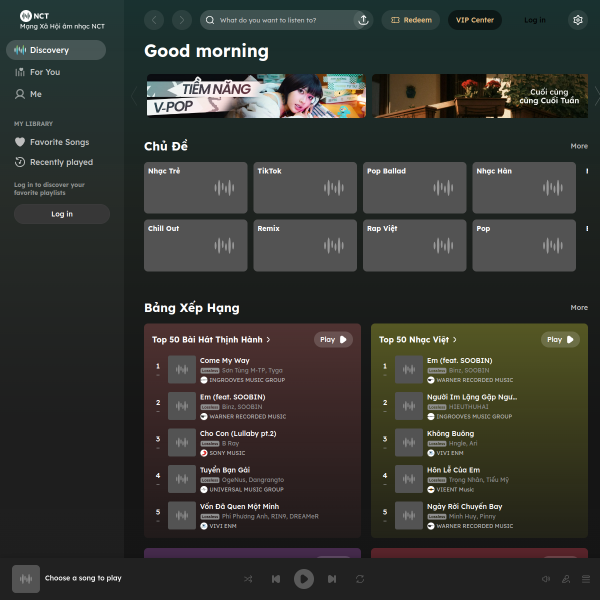Click the VIEENT Music label icon

tap(430, 489)
